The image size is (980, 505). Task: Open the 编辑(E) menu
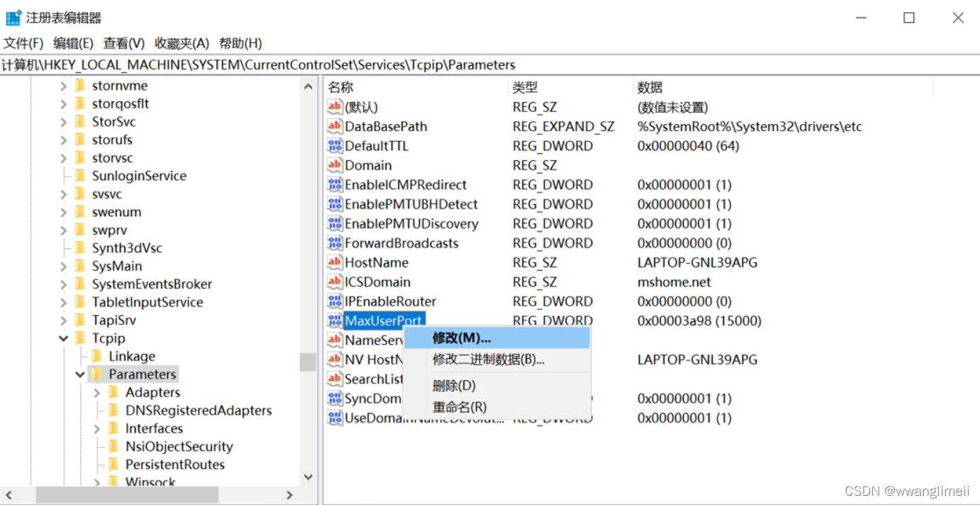73,43
